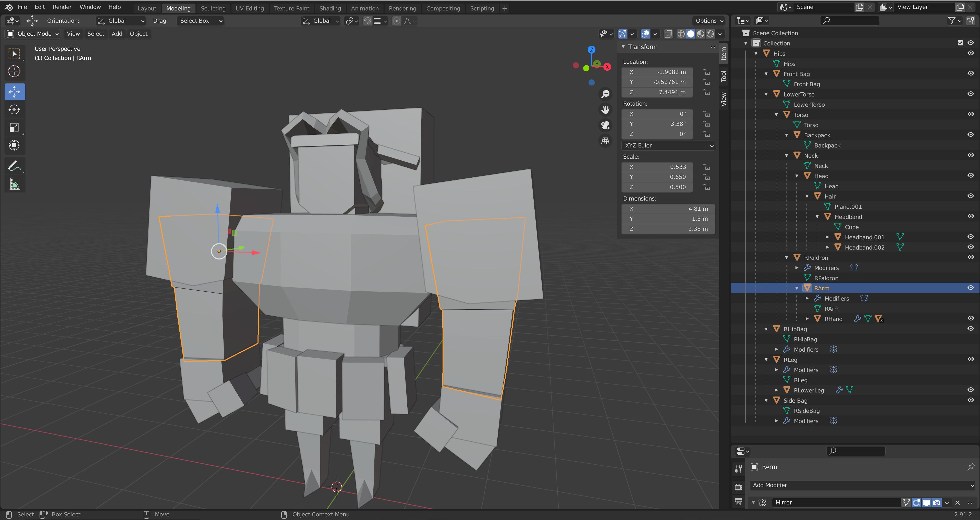Toggle viewport overlays
The width and height of the screenshot is (980, 520).
[x=645, y=34]
